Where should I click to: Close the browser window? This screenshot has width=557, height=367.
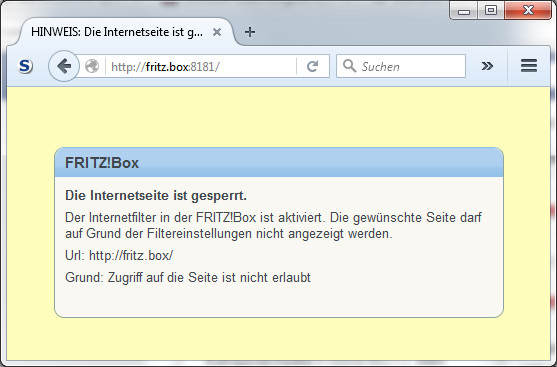click(528, 11)
